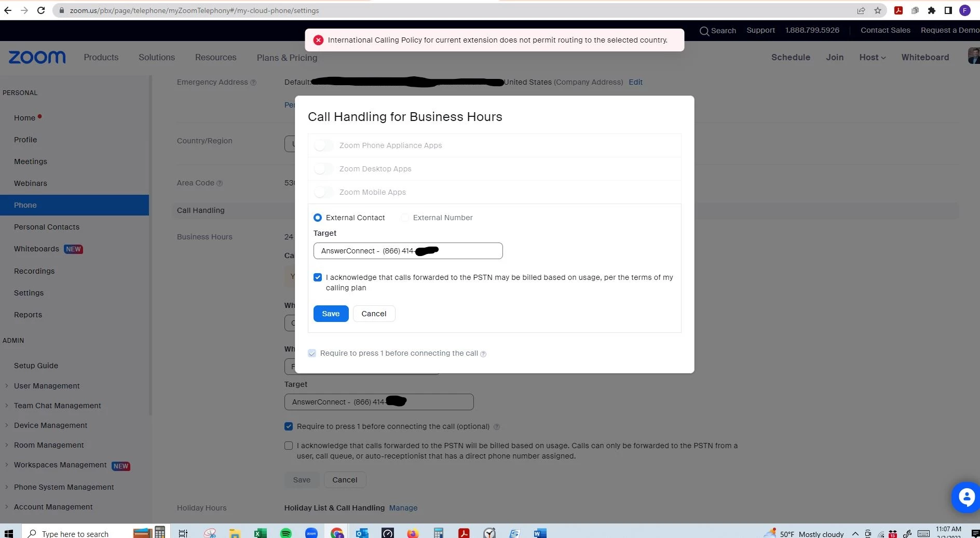Click Manage link for Holiday List
The width and height of the screenshot is (980, 538).
(403, 508)
